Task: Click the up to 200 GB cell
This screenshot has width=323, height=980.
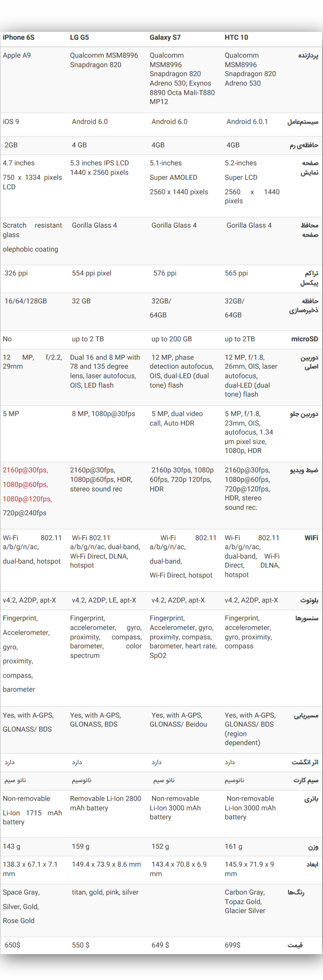Action: pyautogui.click(x=172, y=339)
